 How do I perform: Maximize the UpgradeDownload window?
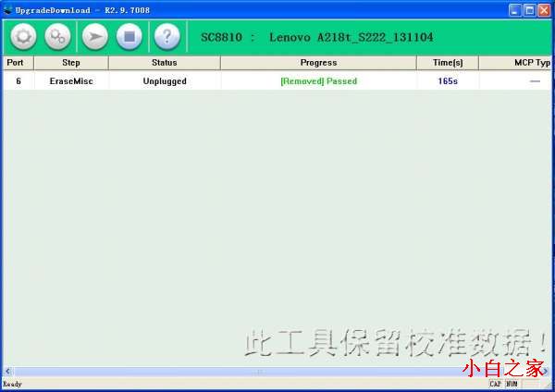(529, 10)
